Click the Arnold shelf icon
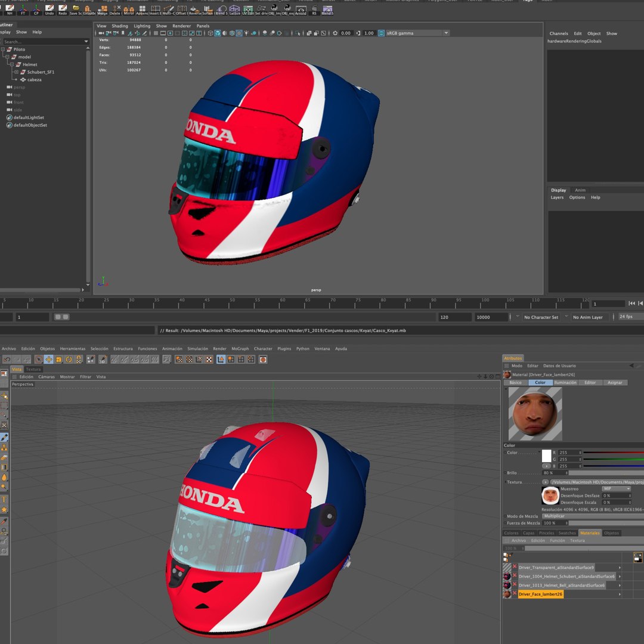 pos(301,10)
